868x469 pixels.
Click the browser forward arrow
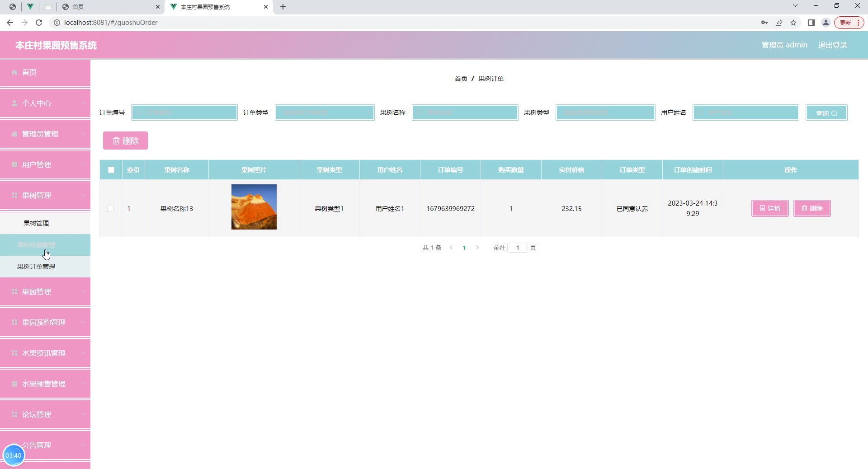pos(24,23)
